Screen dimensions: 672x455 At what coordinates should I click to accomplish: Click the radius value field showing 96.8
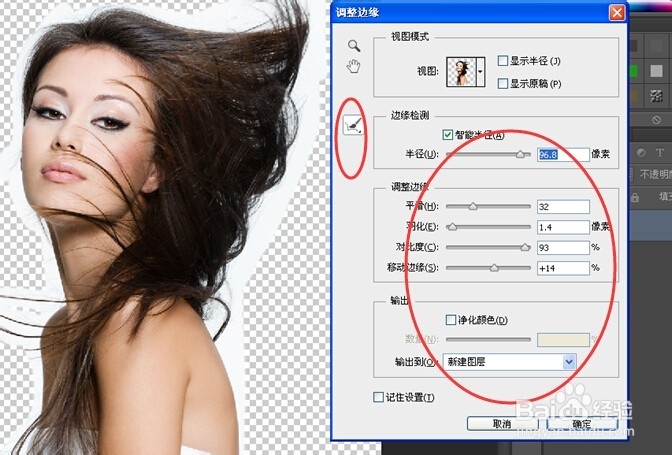click(x=563, y=155)
